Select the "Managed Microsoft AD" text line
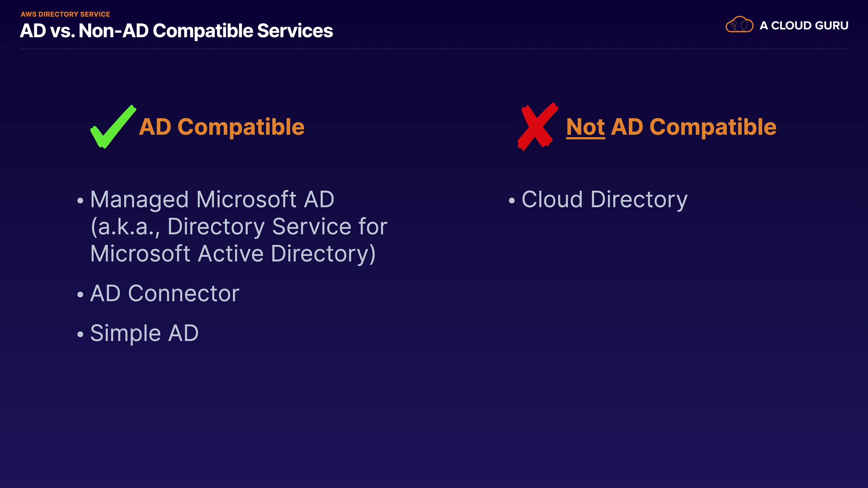 point(212,200)
